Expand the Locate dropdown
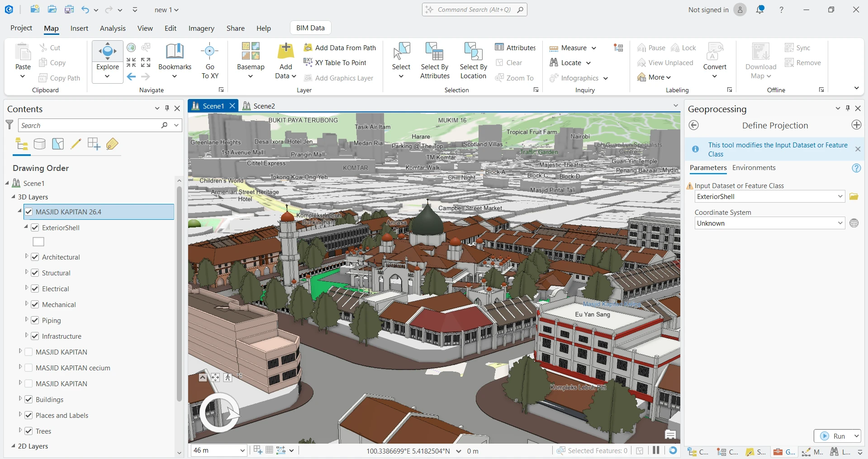 (x=588, y=63)
